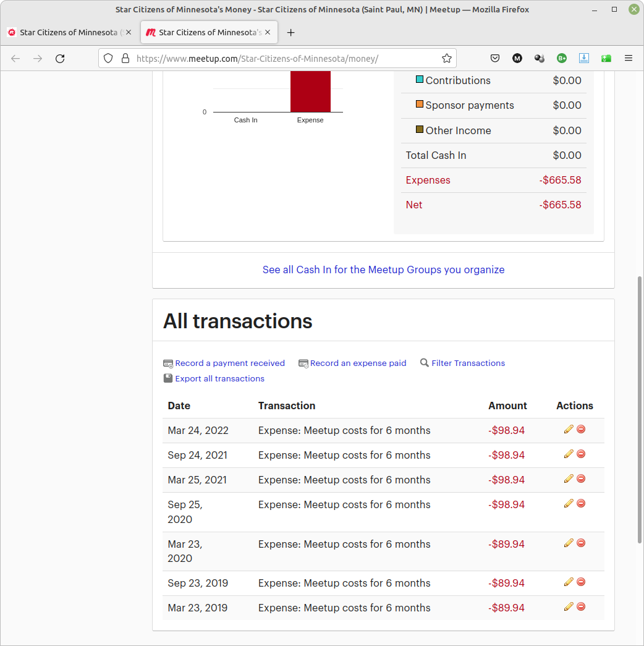Maximize the Firefox window
This screenshot has height=646, width=644.
point(614,9)
